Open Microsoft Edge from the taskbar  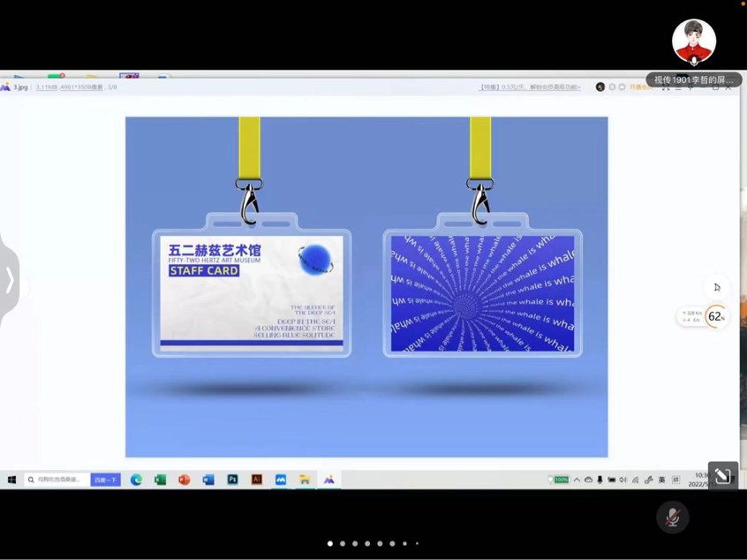[136, 480]
